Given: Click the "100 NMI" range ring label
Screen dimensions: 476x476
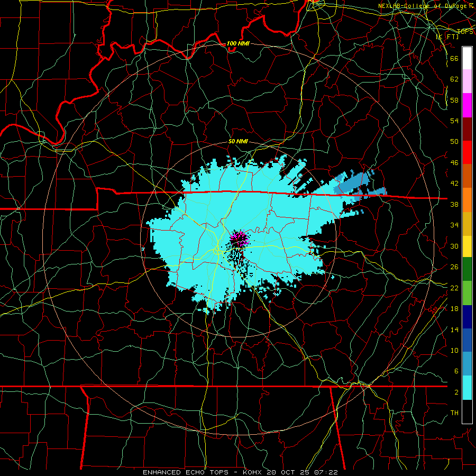Looking at the screenshot, I should [237, 43].
